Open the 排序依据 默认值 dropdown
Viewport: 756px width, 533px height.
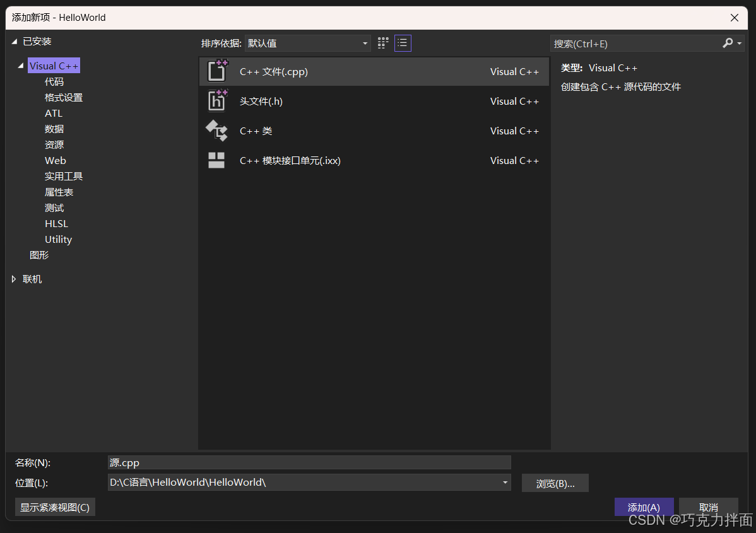(x=307, y=43)
